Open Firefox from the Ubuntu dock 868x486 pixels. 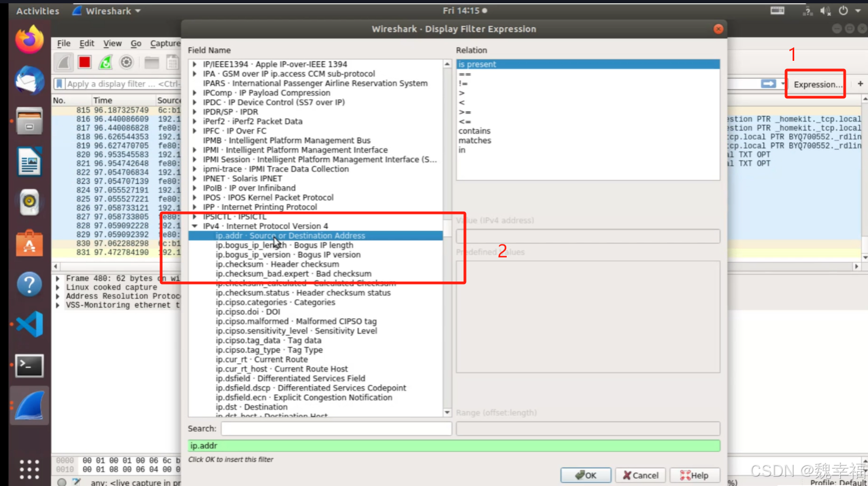pos(29,40)
